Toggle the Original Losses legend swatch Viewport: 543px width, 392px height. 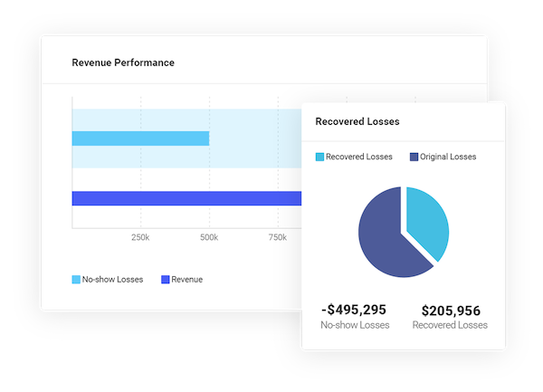(x=414, y=157)
